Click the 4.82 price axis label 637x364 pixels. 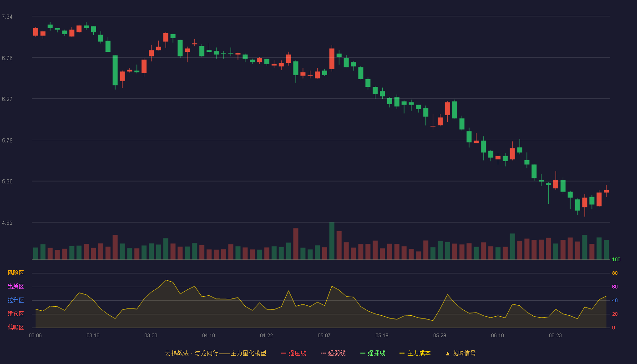click(7, 222)
